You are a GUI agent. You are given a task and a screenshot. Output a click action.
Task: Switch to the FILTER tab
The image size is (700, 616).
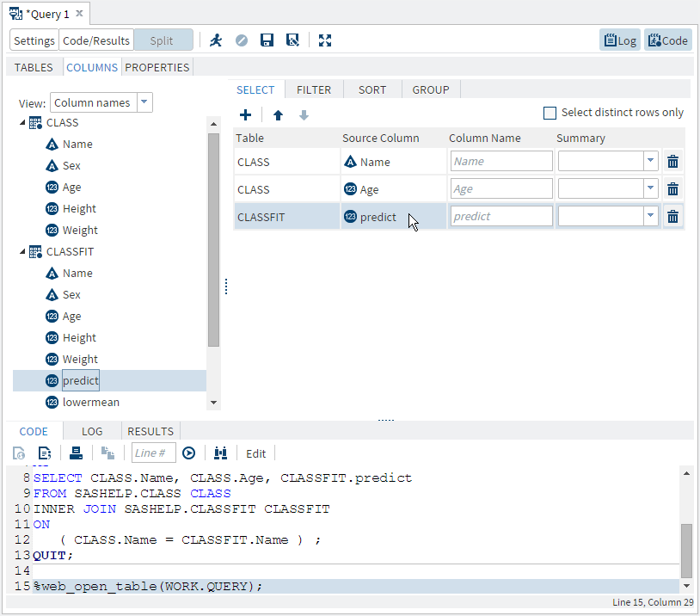point(314,89)
